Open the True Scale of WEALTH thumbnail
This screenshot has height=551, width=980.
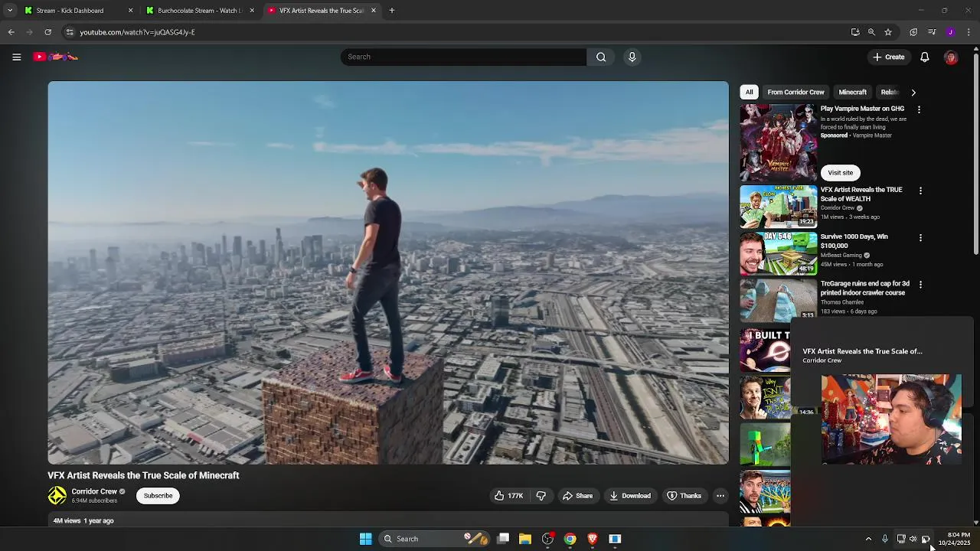779,207
